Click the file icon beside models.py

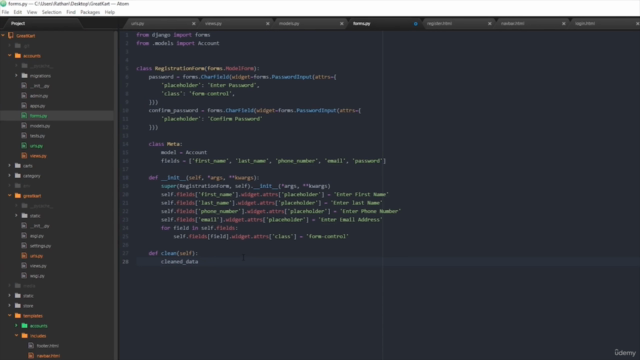click(24, 126)
